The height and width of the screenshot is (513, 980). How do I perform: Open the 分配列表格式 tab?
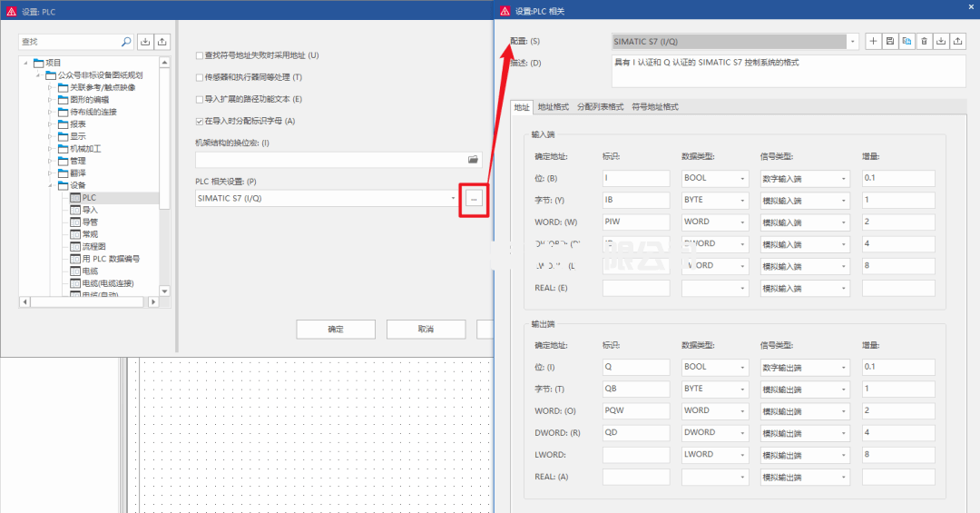602,107
